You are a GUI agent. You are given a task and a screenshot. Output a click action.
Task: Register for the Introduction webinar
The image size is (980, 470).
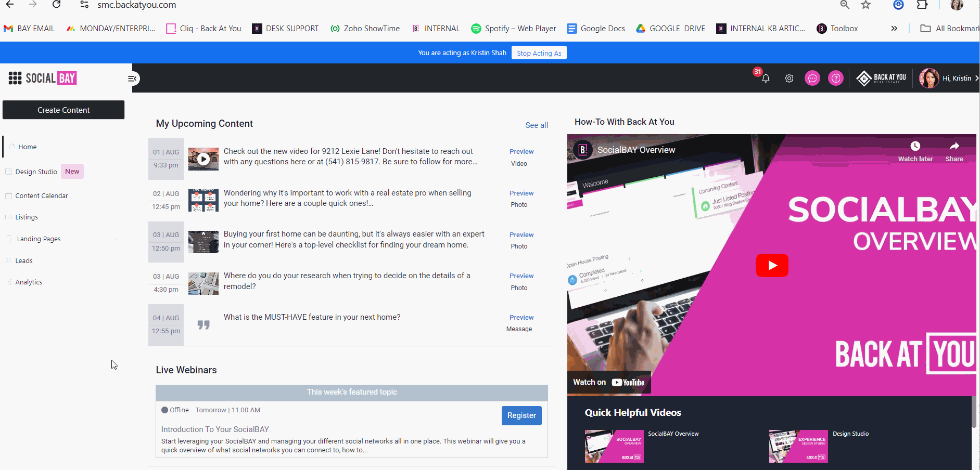click(521, 415)
